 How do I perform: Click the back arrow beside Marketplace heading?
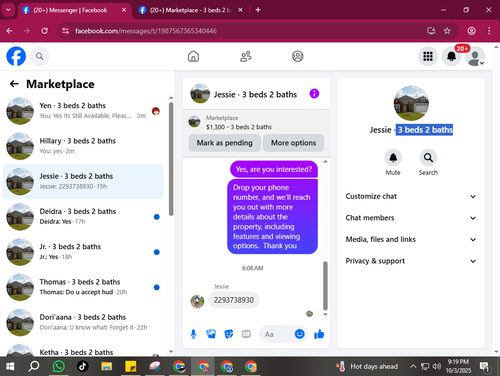pos(14,84)
